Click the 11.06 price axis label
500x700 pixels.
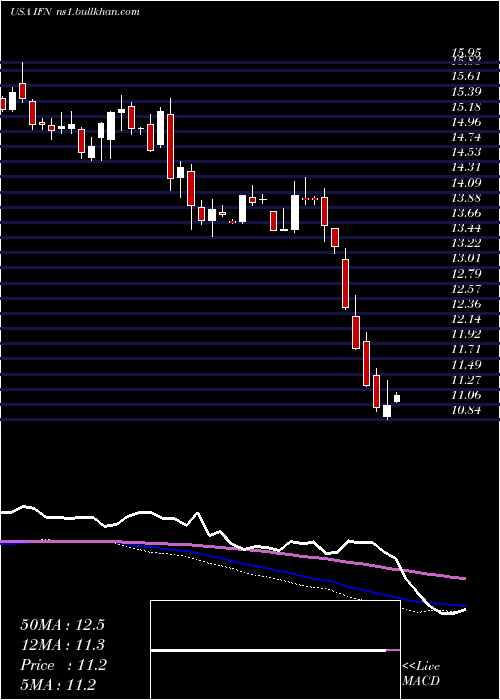466,395
